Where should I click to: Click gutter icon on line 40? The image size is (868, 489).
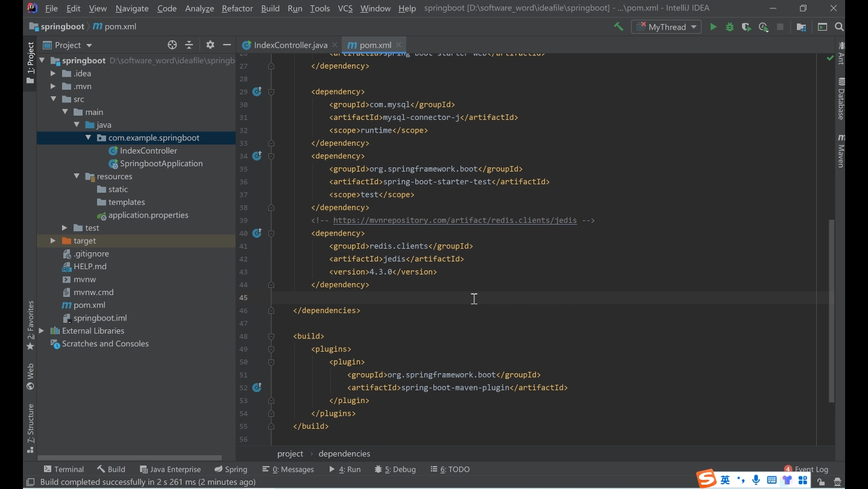pos(257,233)
